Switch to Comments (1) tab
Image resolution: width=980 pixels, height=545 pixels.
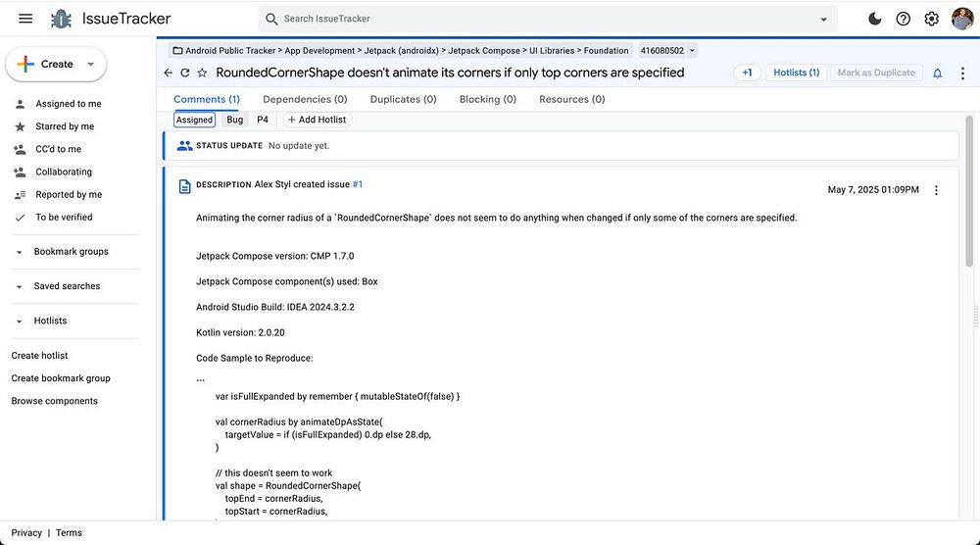(206, 99)
